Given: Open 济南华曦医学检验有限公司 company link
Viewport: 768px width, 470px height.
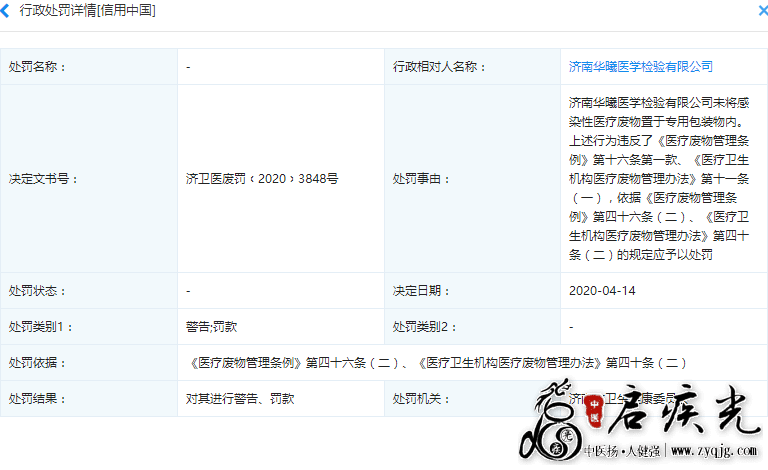Looking at the screenshot, I should point(640,67).
